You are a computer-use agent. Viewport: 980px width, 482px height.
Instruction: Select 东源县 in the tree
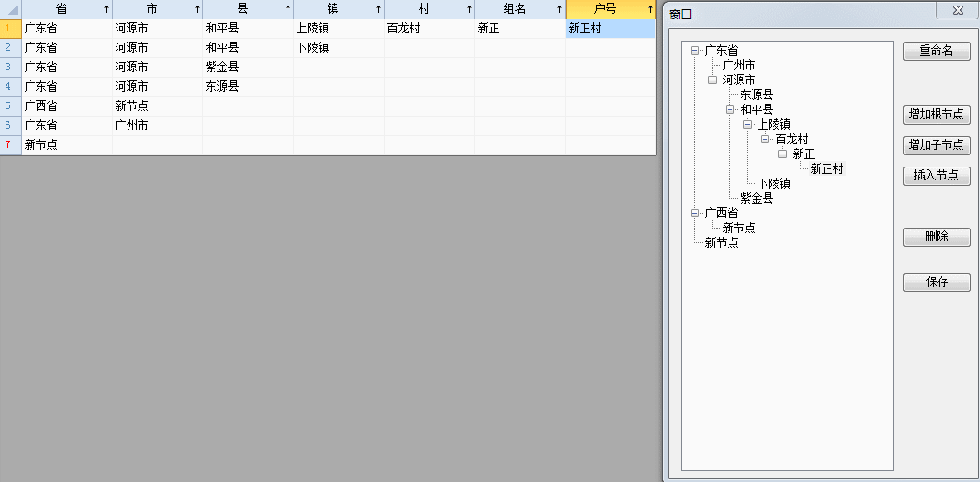(756, 95)
